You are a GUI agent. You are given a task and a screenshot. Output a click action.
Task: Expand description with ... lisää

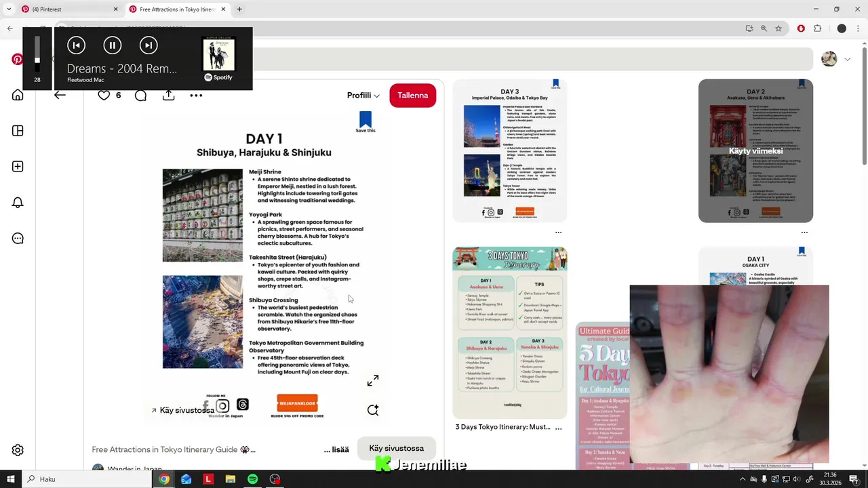(x=336, y=449)
